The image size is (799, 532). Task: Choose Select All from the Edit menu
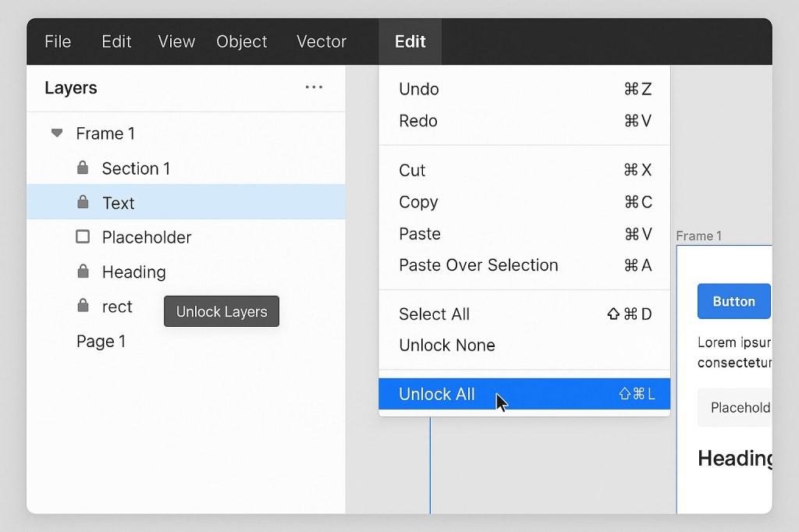pos(435,314)
